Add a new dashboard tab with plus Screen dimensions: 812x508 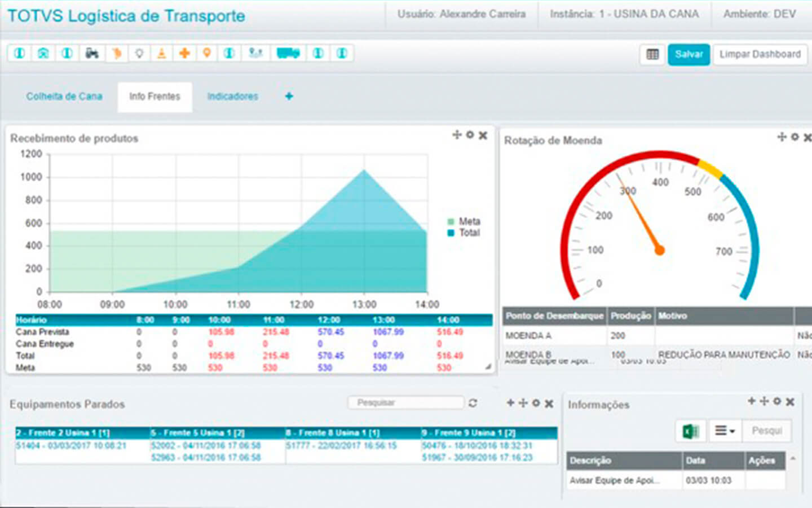289,97
